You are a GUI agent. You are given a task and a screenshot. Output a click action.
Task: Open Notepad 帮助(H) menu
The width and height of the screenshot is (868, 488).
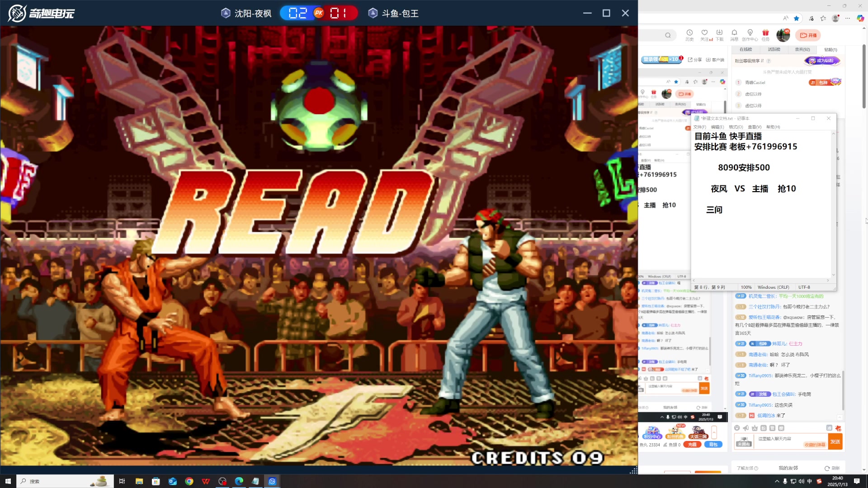pyautogui.click(x=773, y=127)
